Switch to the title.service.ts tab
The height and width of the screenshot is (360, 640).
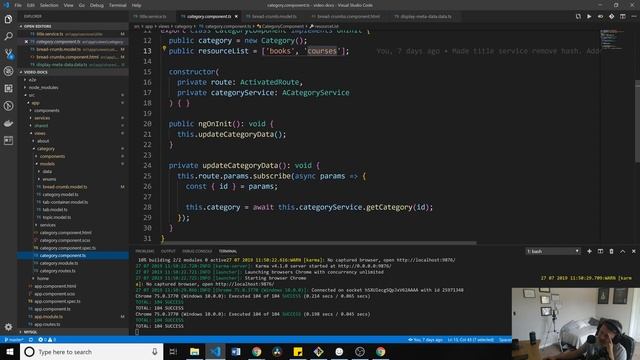coord(153,17)
